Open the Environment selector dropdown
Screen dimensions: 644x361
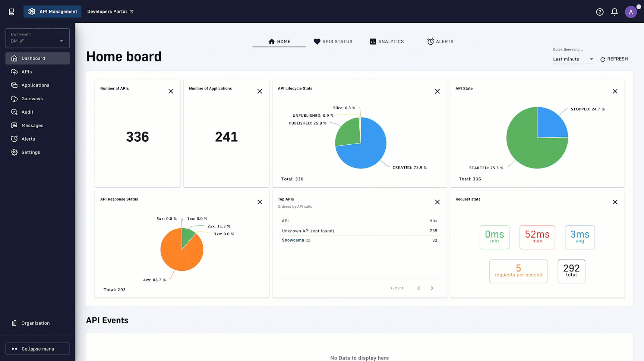[x=37, y=38]
